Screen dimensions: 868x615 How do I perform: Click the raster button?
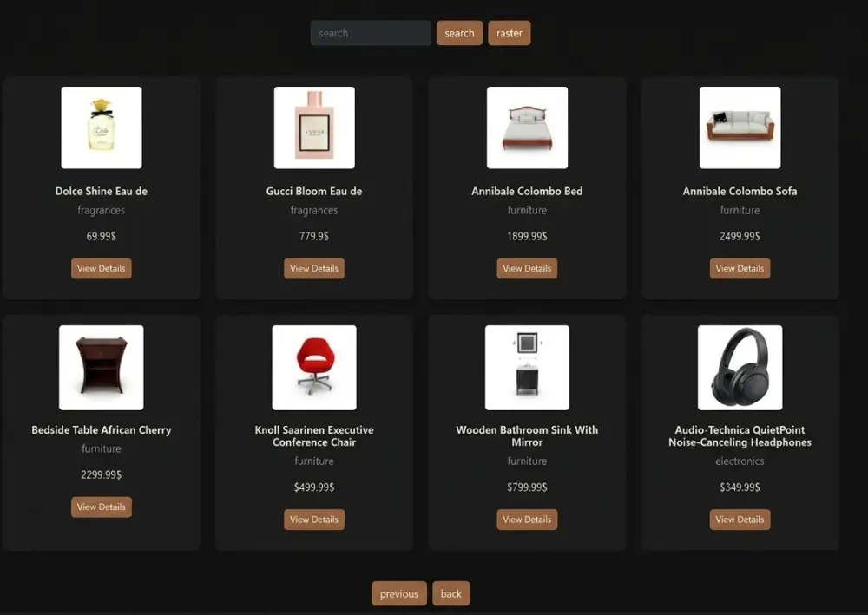coord(510,33)
